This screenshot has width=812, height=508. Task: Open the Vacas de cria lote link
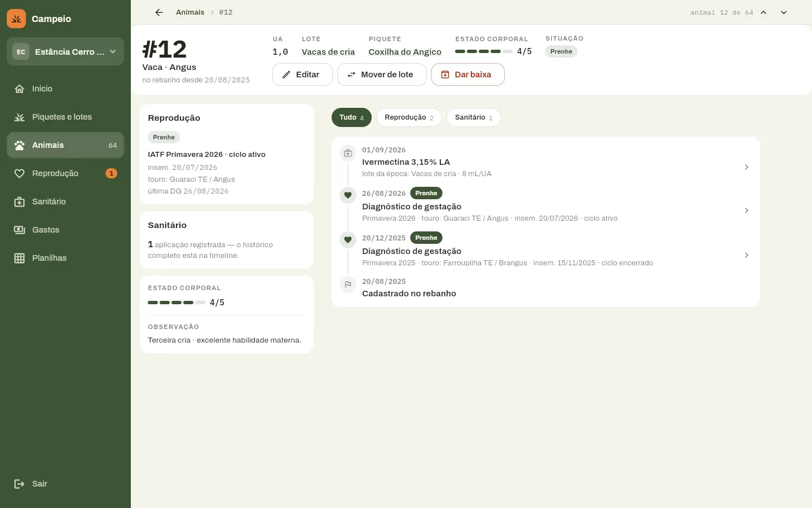[x=328, y=52]
